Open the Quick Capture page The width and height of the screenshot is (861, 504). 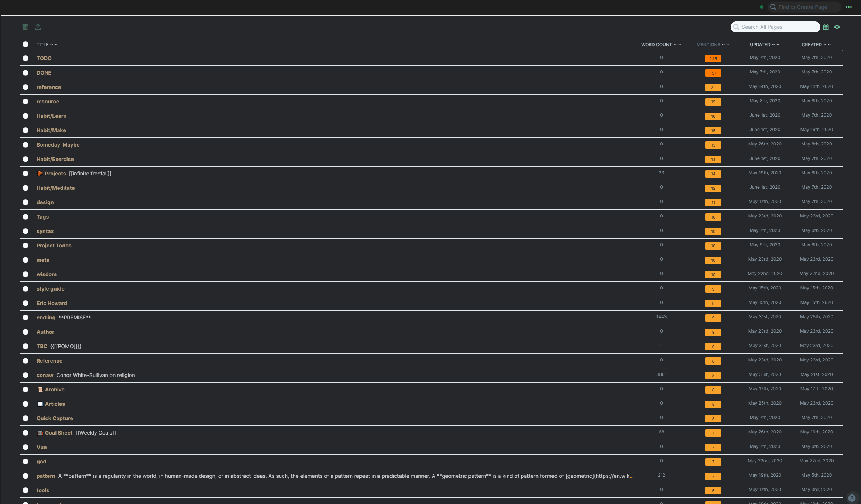click(55, 418)
